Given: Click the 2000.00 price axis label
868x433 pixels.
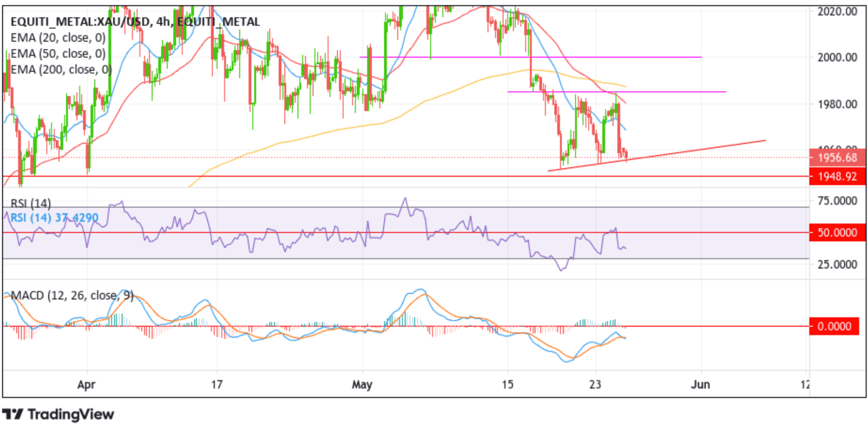Looking at the screenshot, I should [x=837, y=57].
